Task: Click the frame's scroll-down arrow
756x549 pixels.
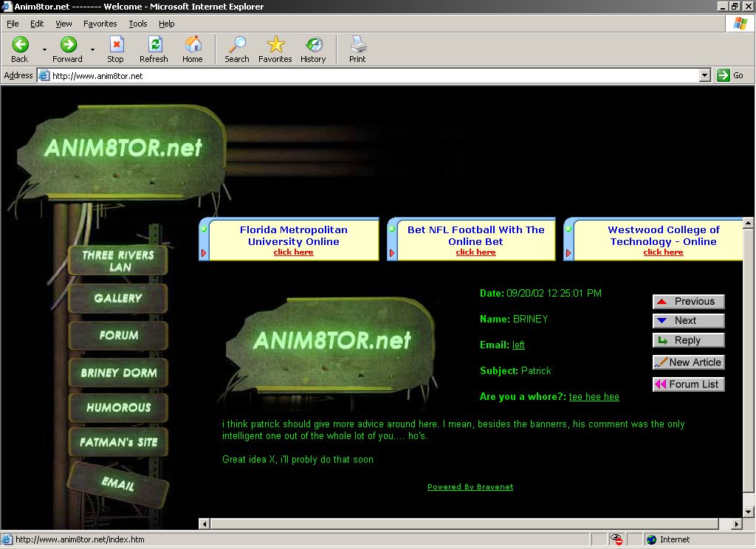Action: tap(748, 512)
